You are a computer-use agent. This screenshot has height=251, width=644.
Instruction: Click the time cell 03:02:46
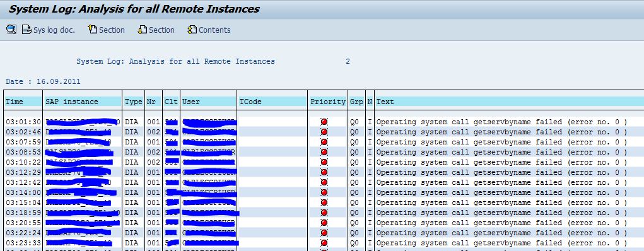[x=23, y=132]
